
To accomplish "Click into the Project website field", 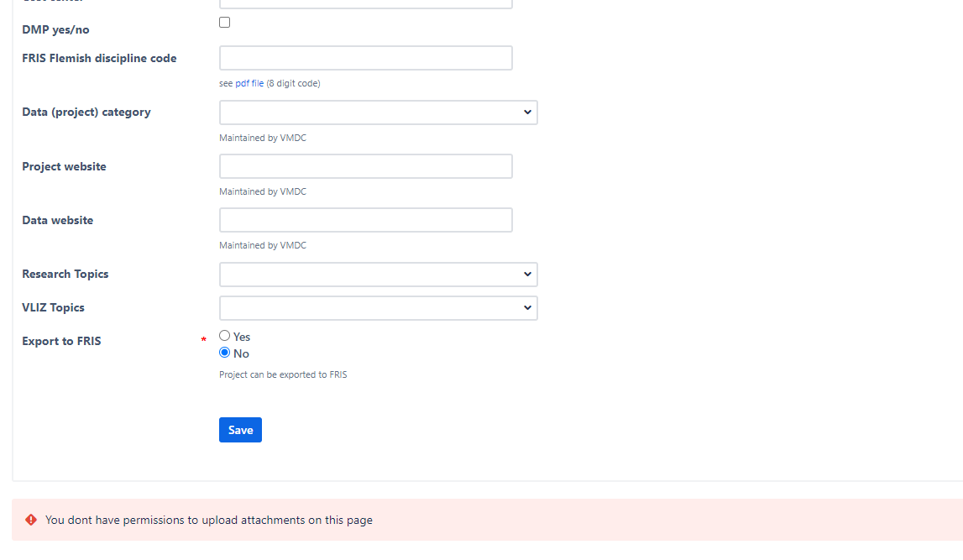I will [366, 166].
